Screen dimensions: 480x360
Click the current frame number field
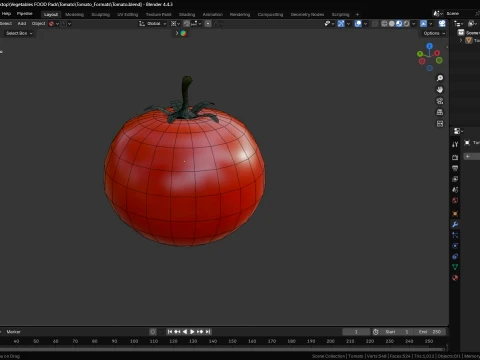pyautogui.click(x=356, y=332)
